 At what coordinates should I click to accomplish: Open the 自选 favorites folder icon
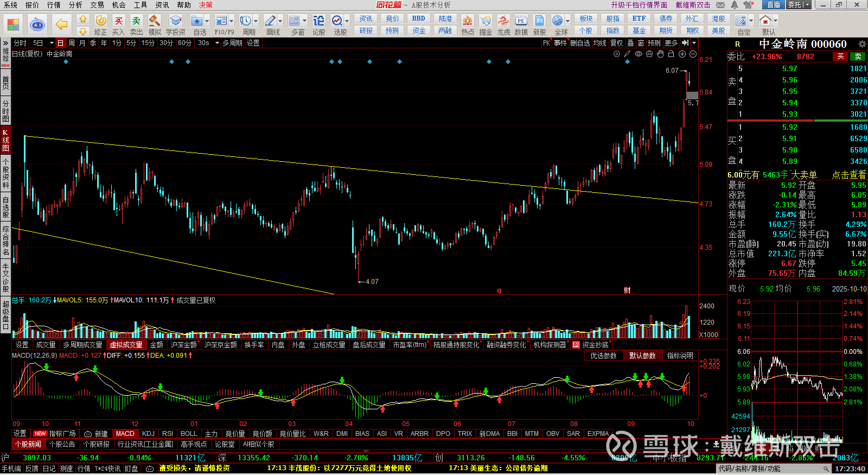tap(197, 21)
